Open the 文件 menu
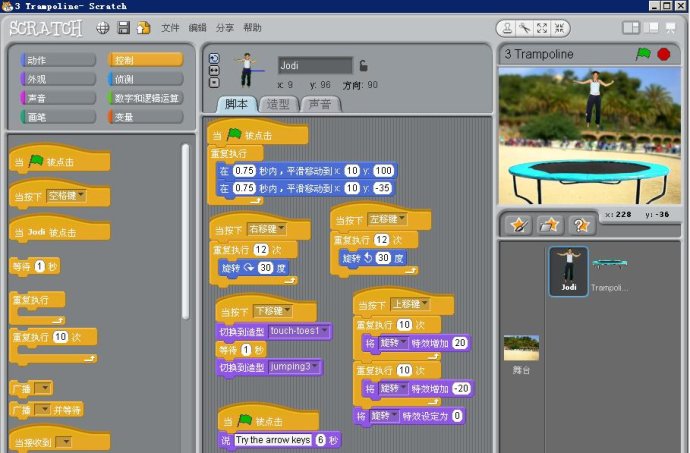Screen dimensions: 690x453 coord(170,28)
